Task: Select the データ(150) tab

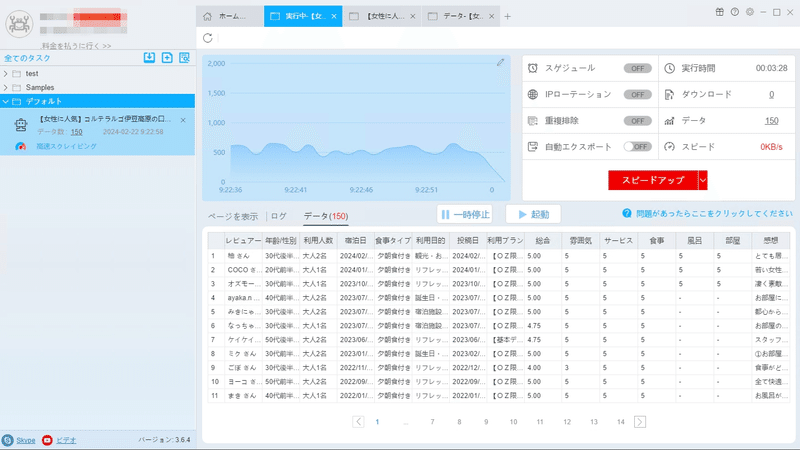Action: click(326, 216)
